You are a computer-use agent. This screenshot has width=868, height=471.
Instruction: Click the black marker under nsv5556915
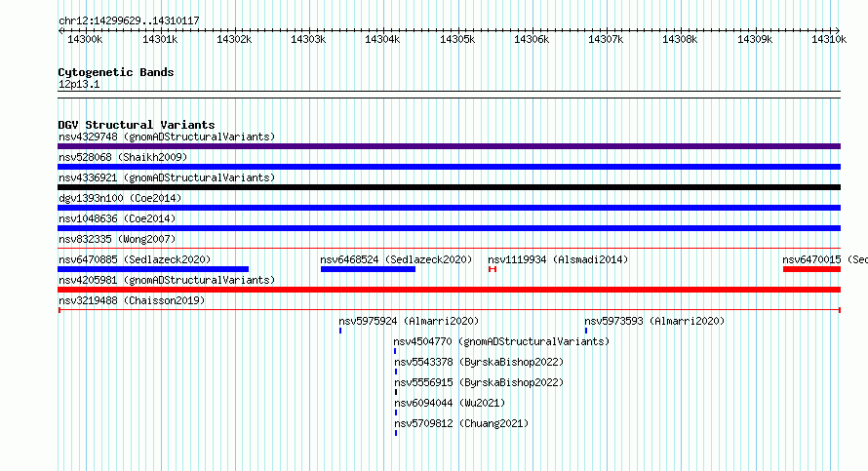click(396, 392)
